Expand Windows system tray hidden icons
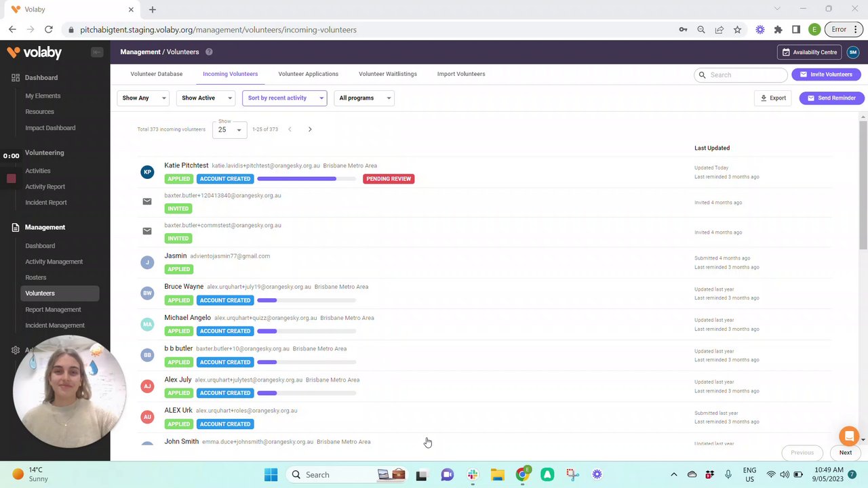The height and width of the screenshot is (488, 868). click(673, 474)
